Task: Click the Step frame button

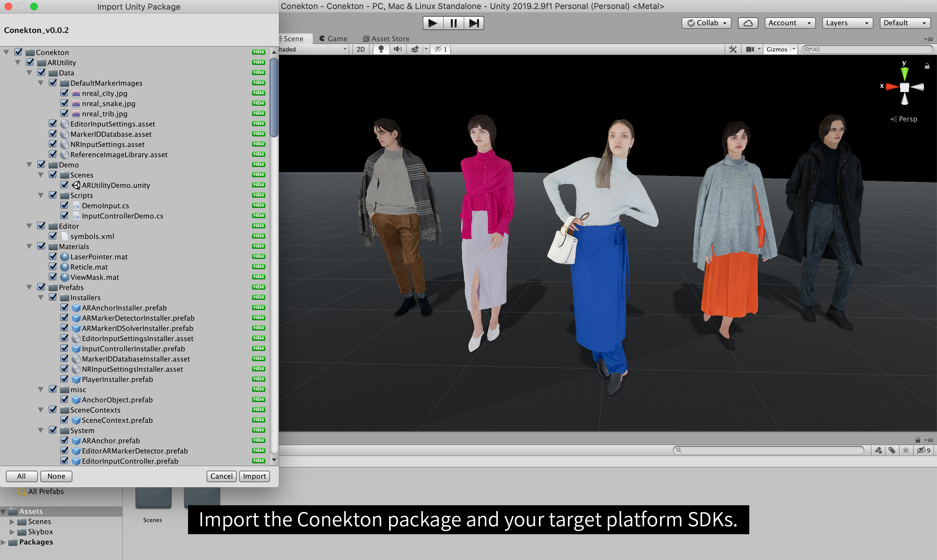Action: pos(474,23)
